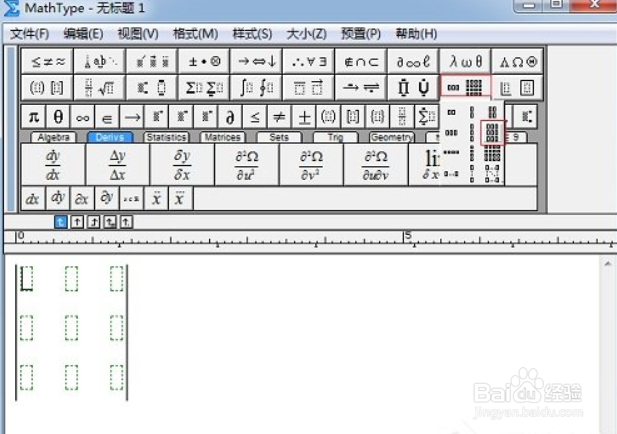
Task: Insert δy/δx expression
Action: click(182, 165)
